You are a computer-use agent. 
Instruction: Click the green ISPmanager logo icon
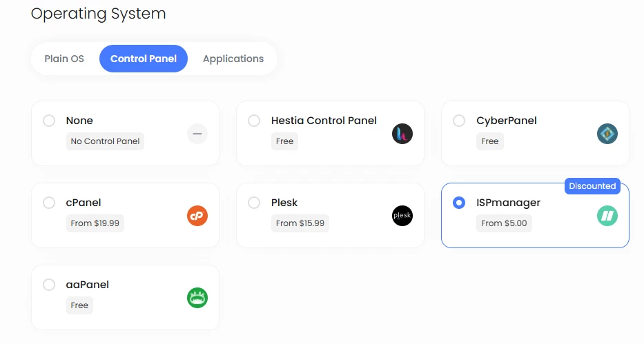pos(607,216)
